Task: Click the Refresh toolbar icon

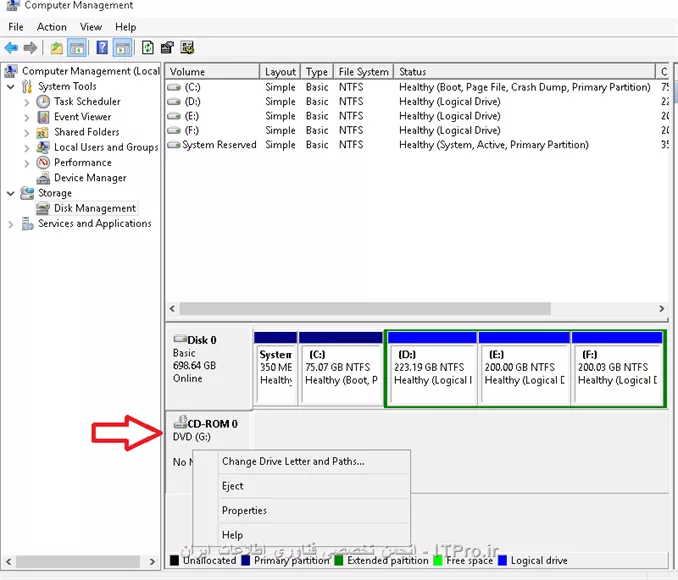Action: click(147, 48)
